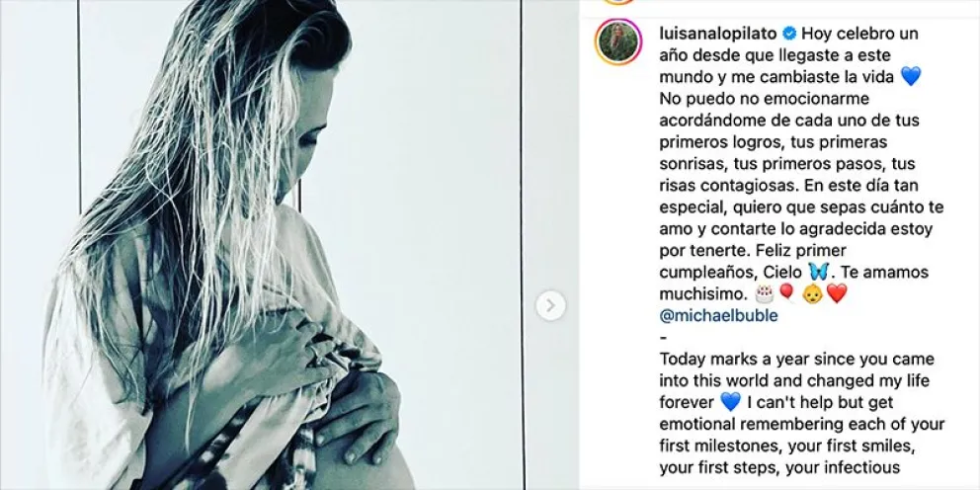980x490 pixels.
Task: Click the red heart emoji above @michaelbuble
Action: coord(836,293)
